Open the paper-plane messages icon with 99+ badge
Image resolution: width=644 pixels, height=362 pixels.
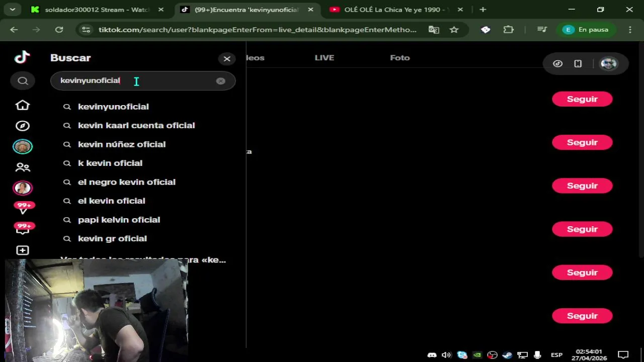(24, 208)
